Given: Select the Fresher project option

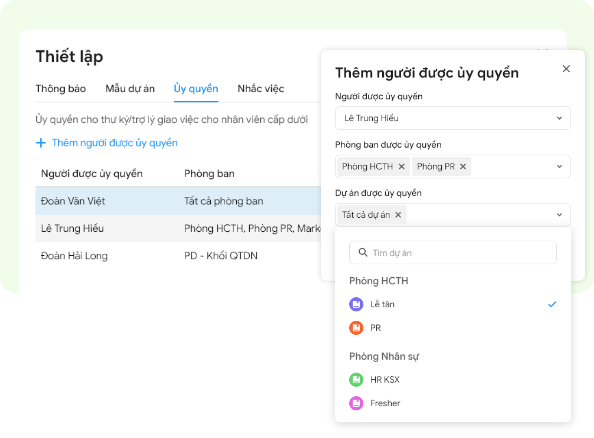Looking at the screenshot, I should 453,403.
